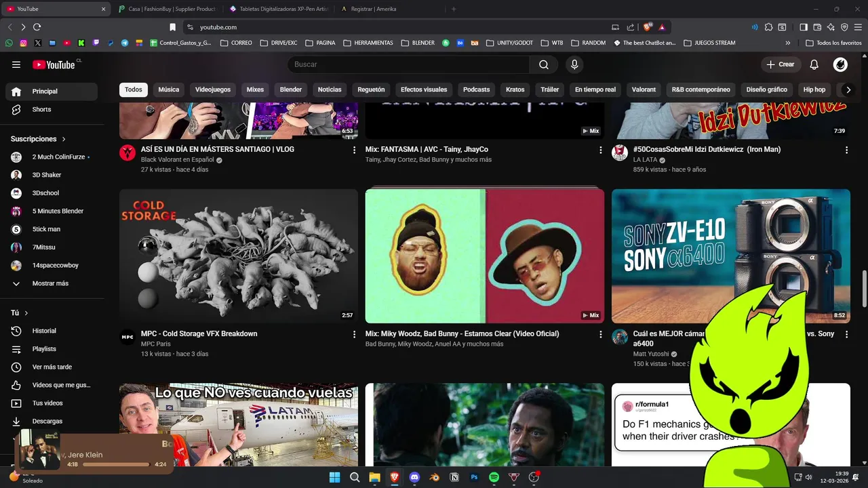Viewport: 868px width, 488px height.
Task: Open the account avatar menu
Action: [x=840, y=64]
